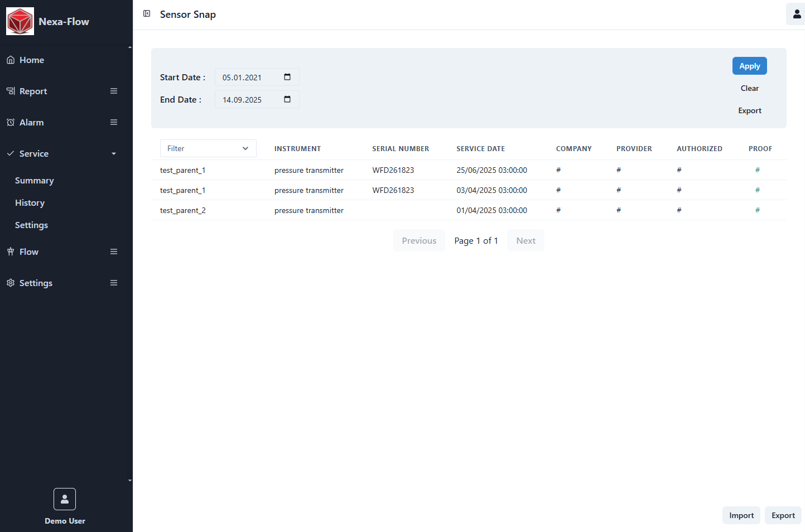Click the Flow icon in the sidebar

pyautogui.click(x=10, y=252)
